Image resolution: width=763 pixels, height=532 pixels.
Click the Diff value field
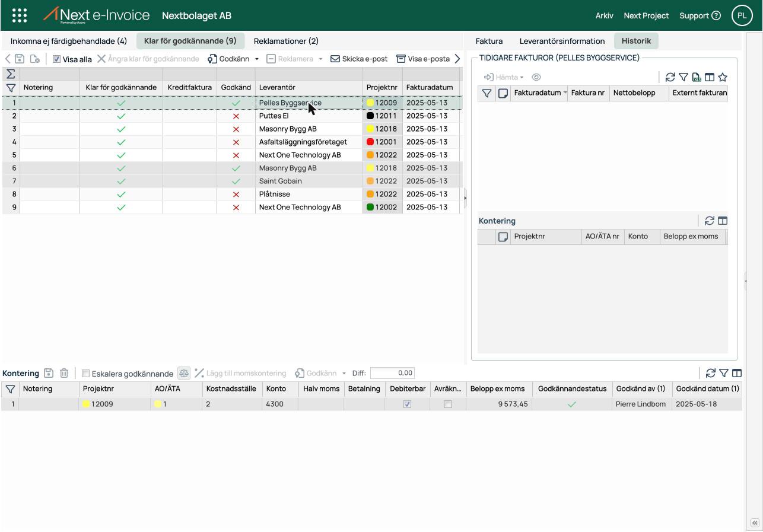pos(392,373)
